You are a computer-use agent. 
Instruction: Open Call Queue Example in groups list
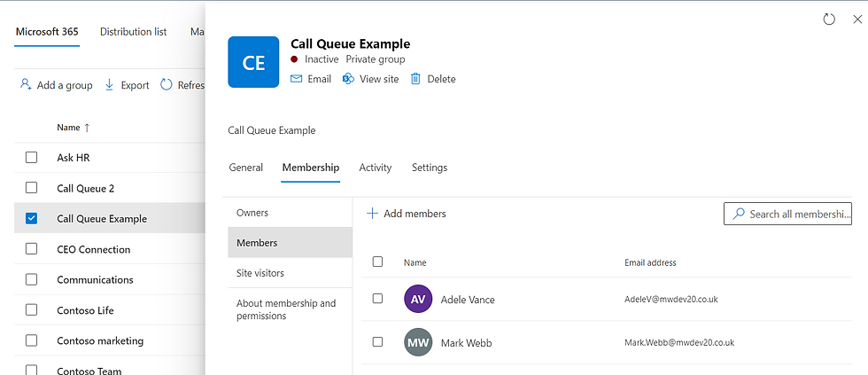click(x=102, y=219)
